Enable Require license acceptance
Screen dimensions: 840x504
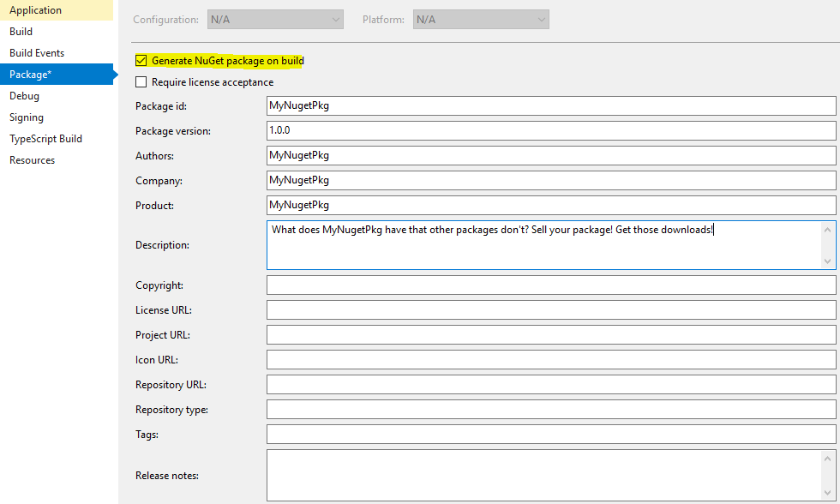[x=141, y=81]
